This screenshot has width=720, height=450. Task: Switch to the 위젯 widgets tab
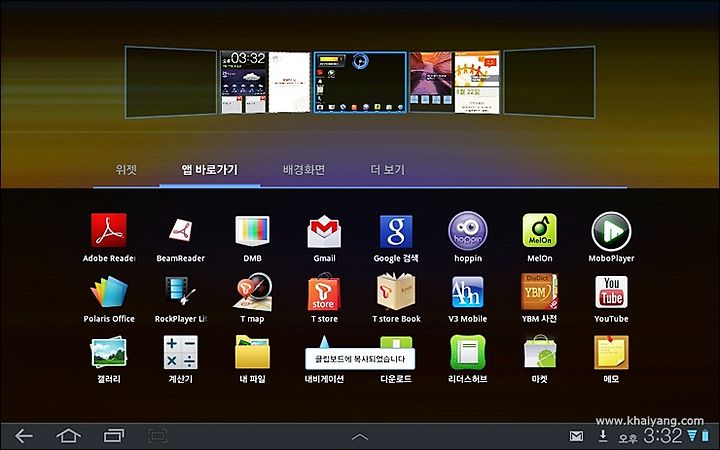point(126,170)
